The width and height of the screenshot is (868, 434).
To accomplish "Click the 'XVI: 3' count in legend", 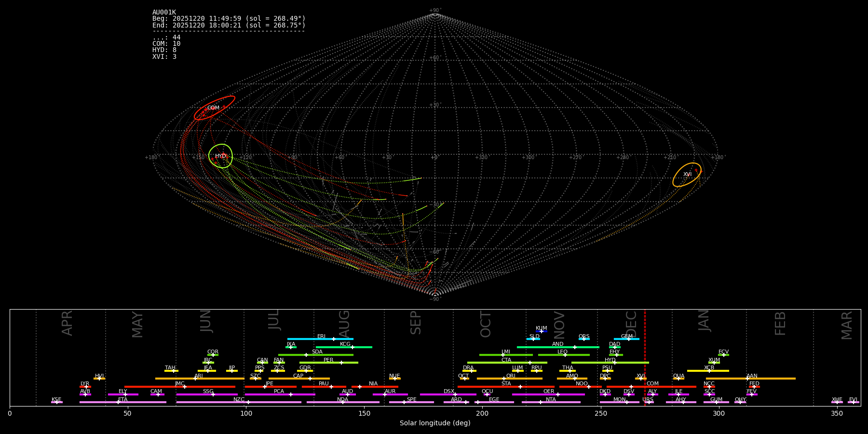I will tap(164, 56).
